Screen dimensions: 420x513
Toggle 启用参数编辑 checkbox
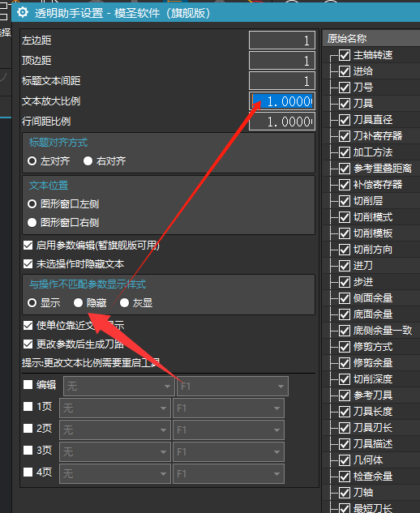[x=28, y=245]
